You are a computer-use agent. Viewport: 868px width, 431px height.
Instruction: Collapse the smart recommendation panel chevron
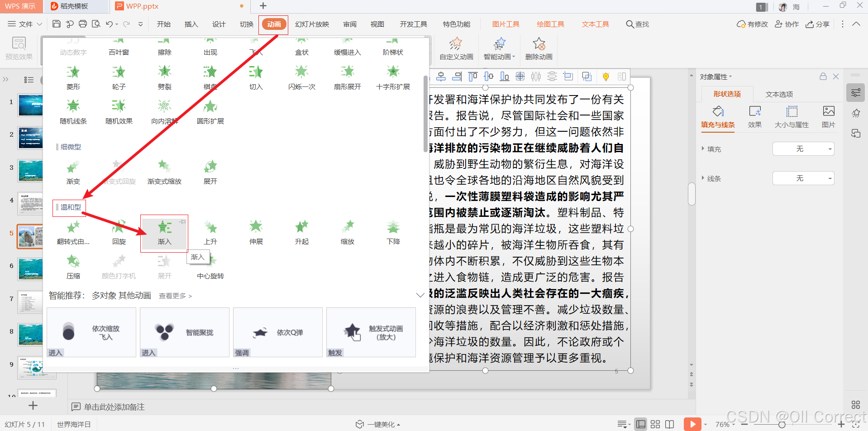[x=420, y=295]
